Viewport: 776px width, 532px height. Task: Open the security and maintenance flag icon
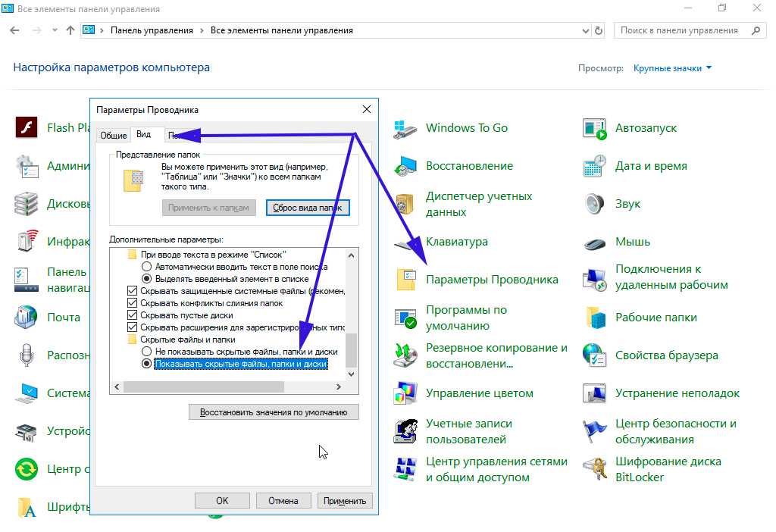[594, 431]
